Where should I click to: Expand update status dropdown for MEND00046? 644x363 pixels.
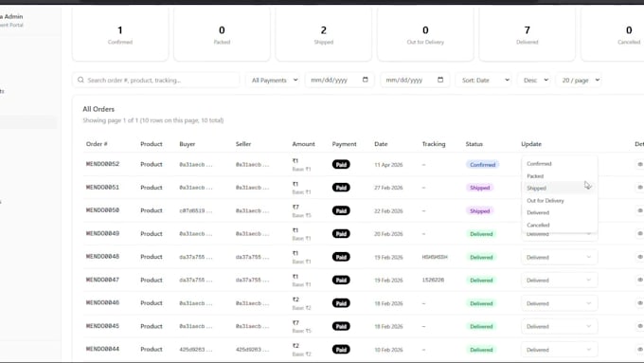(559, 303)
